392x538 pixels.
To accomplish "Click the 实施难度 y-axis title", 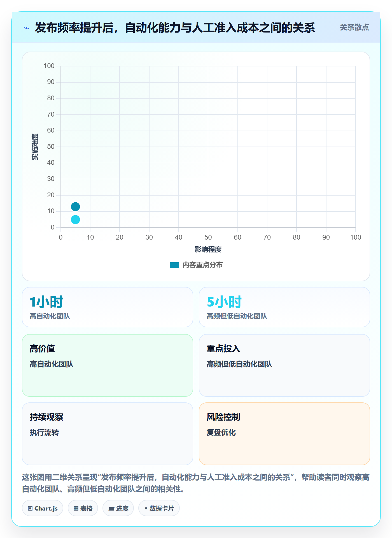I will (35, 147).
